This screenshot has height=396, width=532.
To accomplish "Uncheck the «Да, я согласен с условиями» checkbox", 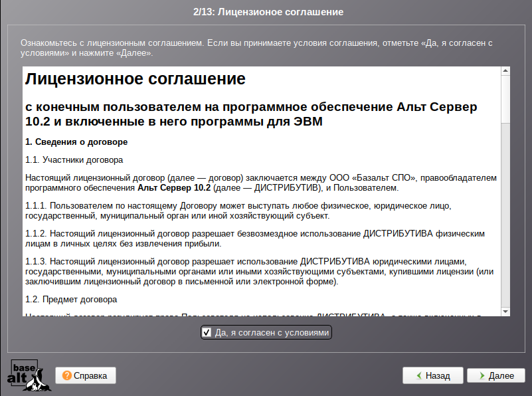I will [x=207, y=332].
